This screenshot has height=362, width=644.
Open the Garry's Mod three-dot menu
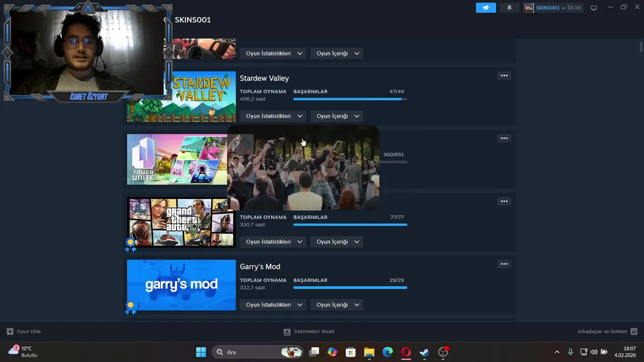coord(504,264)
